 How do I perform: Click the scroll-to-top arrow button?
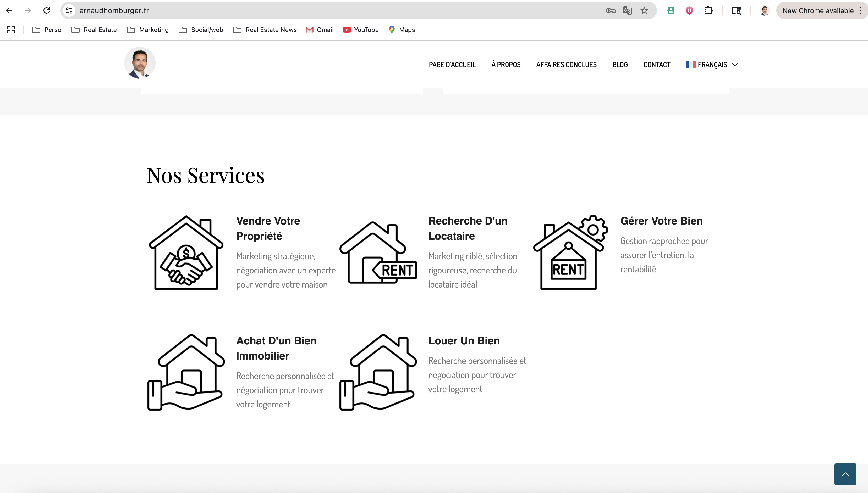coord(845,474)
